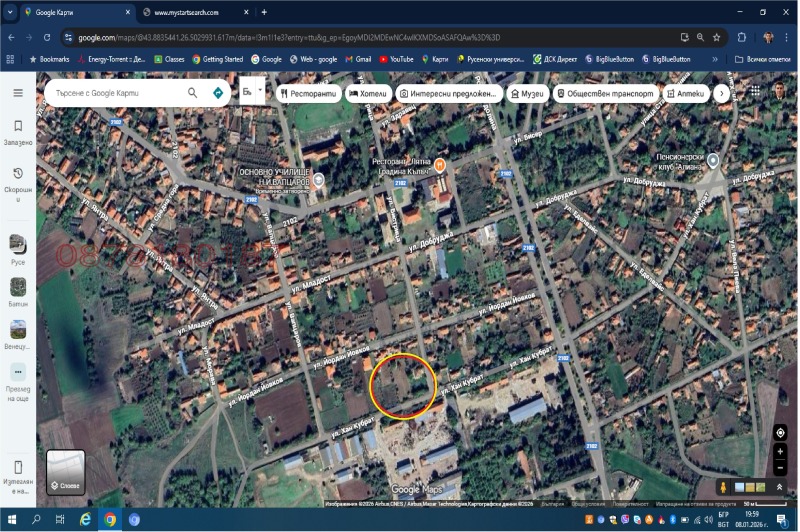This screenshot has height=532, width=800.
Task: Open the Chrome tab search dropdown
Action: pyautogui.click(x=10, y=12)
